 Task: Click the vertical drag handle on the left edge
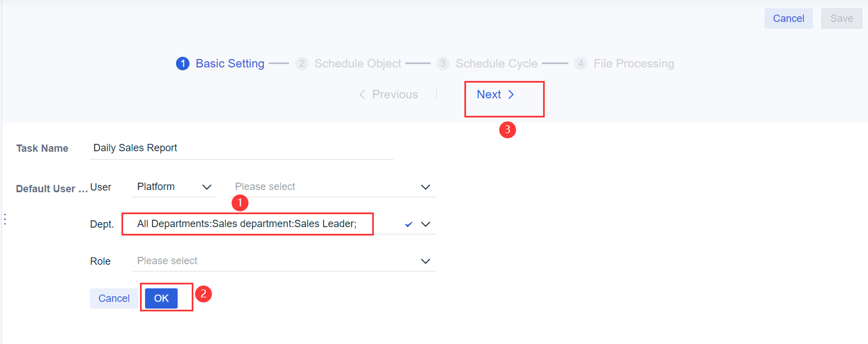(x=4, y=219)
